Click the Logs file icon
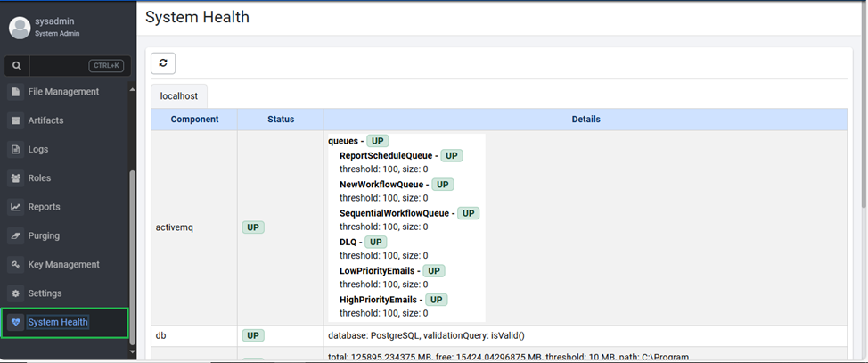868x363 pixels. pyautogui.click(x=15, y=149)
